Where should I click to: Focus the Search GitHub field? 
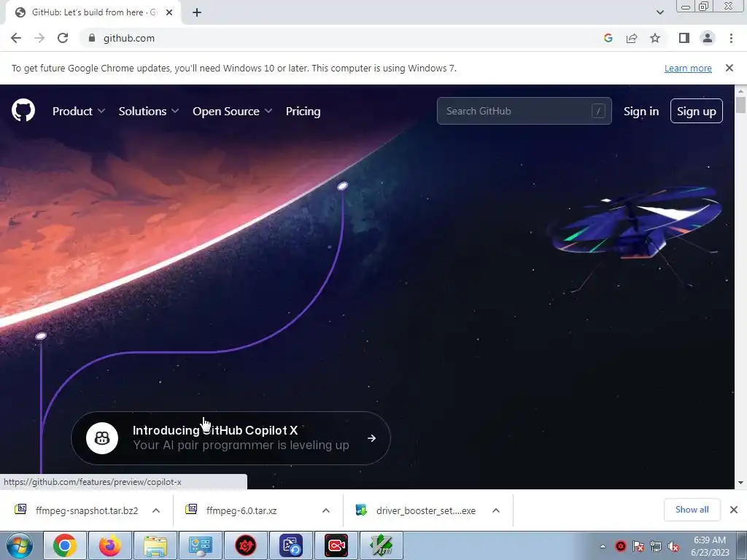click(x=524, y=111)
